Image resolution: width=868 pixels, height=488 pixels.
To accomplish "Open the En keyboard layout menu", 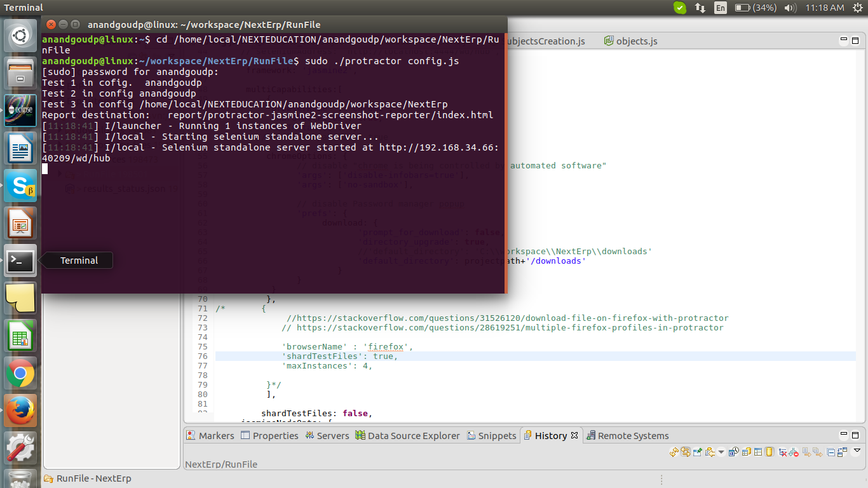I will tap(720, 8).
